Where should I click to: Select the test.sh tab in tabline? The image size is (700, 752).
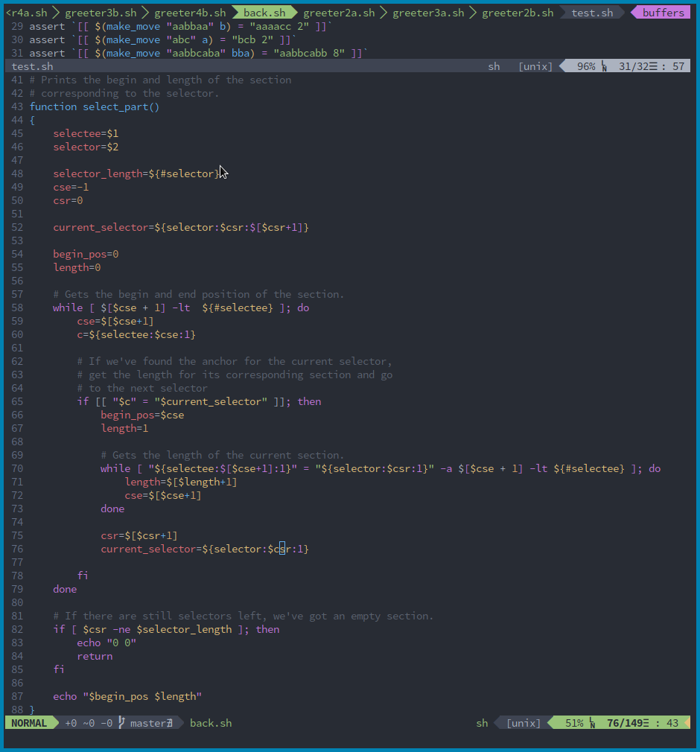(592, 13)
